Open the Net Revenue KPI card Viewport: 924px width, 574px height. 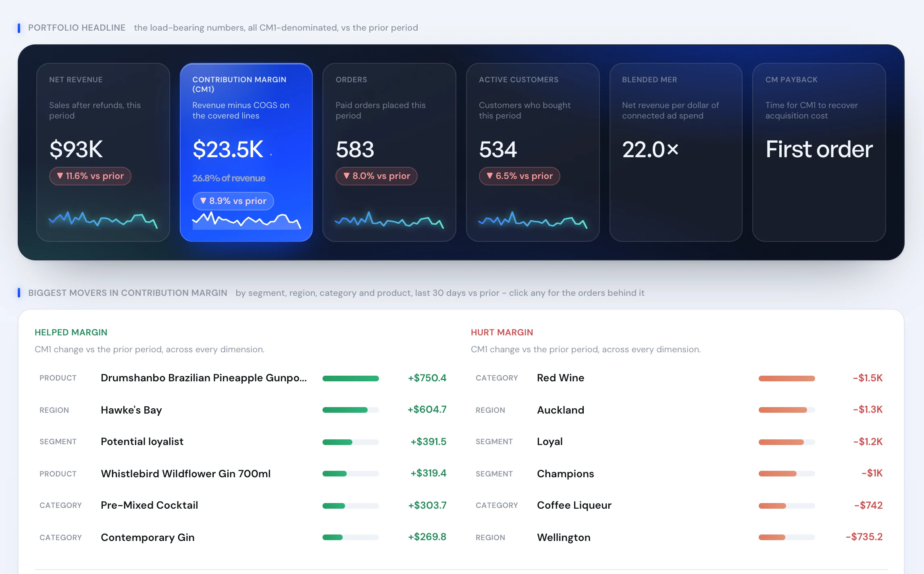point(103,152)
